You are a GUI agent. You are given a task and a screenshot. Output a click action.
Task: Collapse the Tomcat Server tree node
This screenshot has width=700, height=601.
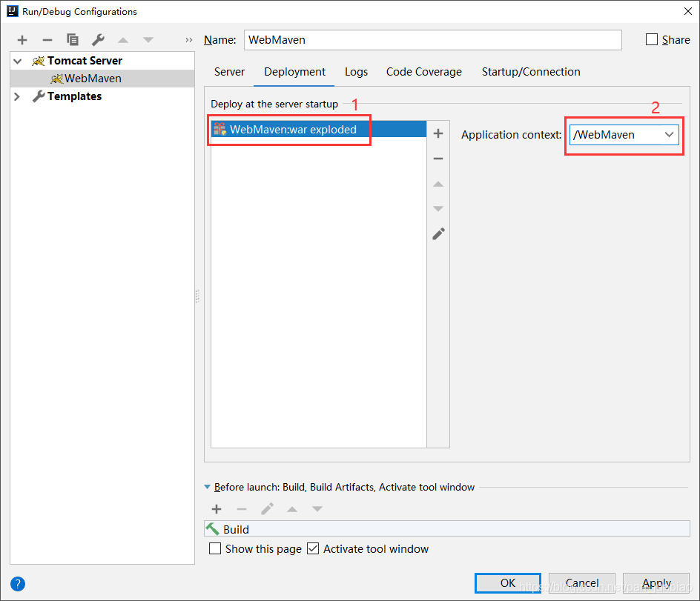pos(17,61)
